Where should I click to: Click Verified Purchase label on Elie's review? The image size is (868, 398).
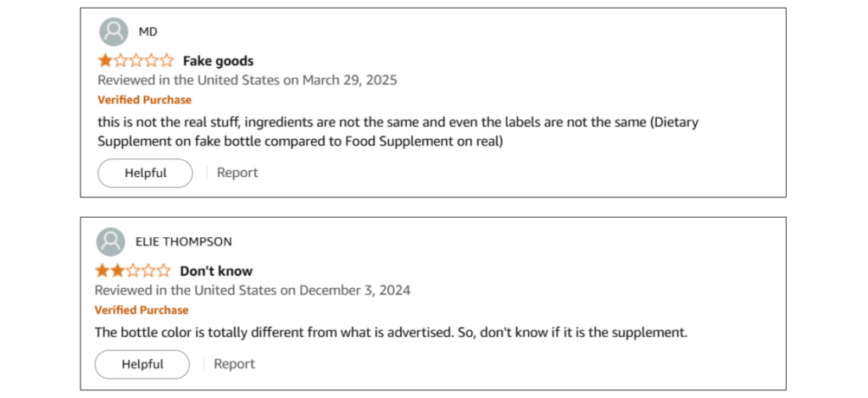tap(141, 310)
